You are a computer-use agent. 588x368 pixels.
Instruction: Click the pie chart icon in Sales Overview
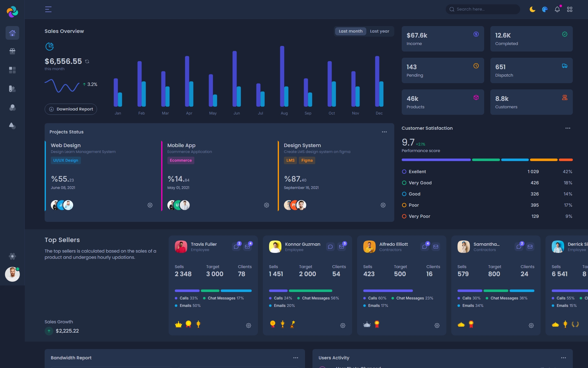pos(50,47)
